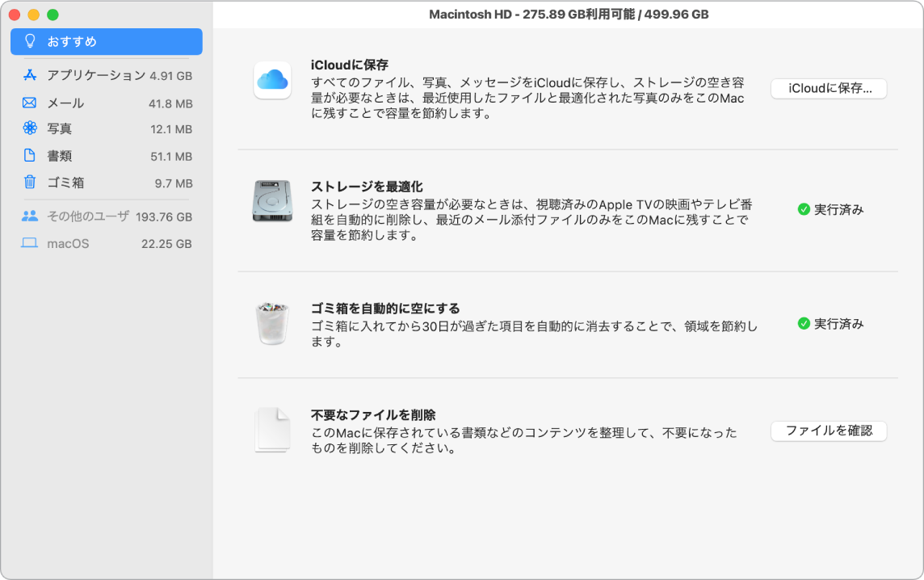This screenshot has height=580, width=924.
Task: Click the Macintosh HD title bar text
Action: pyautogui.click(x=568, y=13)
